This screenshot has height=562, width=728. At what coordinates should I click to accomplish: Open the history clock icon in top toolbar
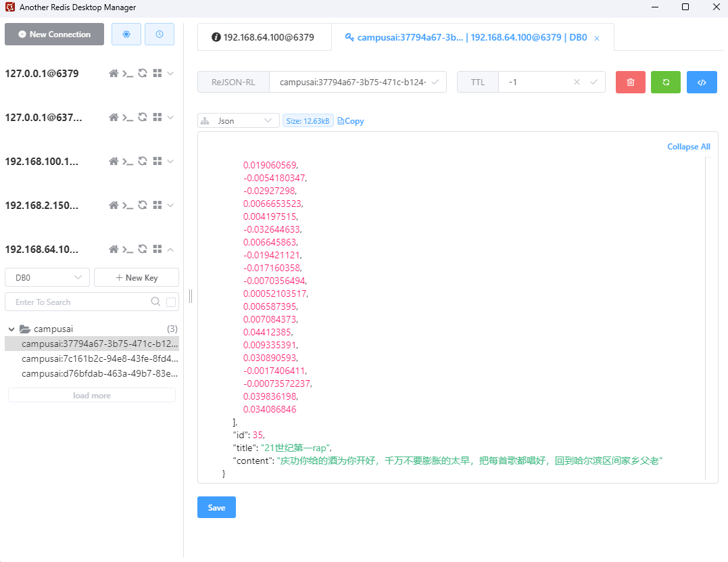click(x=160, y=33)
